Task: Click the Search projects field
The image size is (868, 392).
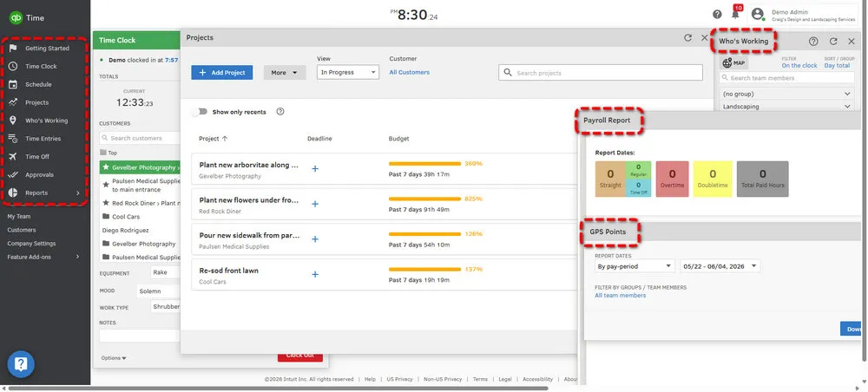Action: 601,73
